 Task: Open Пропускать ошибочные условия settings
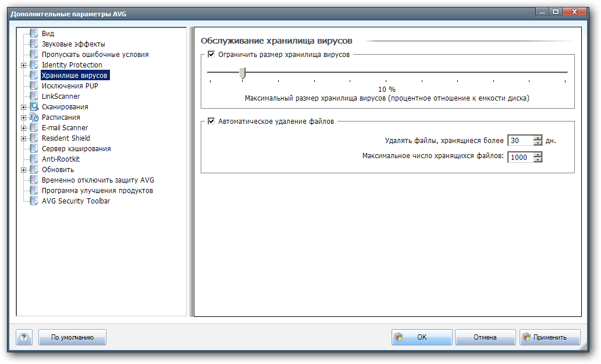[x=95, y=55]
